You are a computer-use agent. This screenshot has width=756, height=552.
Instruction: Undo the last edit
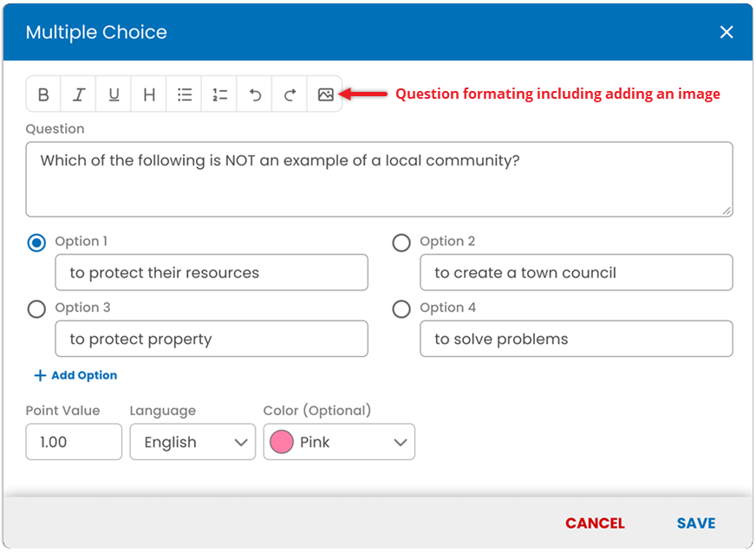point(255,94)
